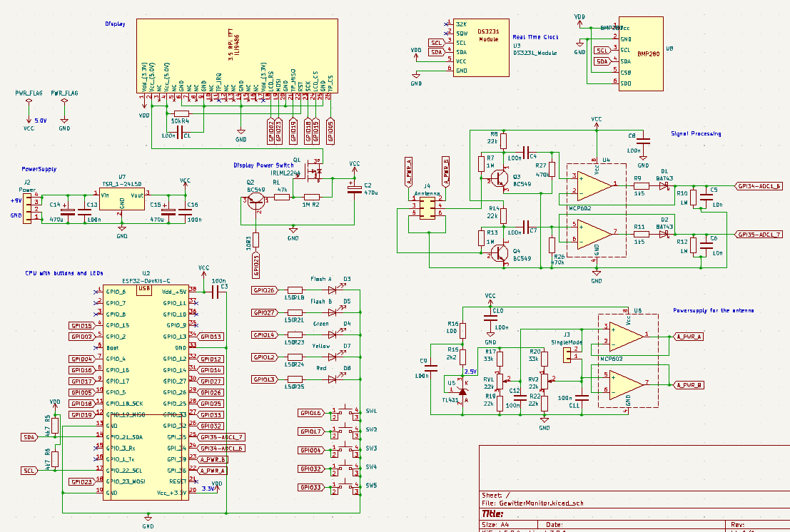The width and height of the screenshot is (790, 532).
Task: Click the BMP280 sensor component
Action: (641, 54)
